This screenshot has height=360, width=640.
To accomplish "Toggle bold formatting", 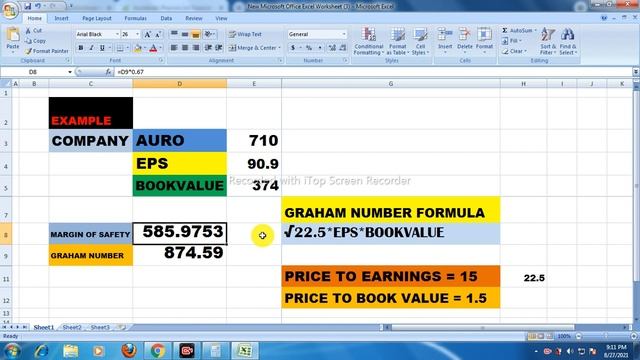I will click(80, 48).
